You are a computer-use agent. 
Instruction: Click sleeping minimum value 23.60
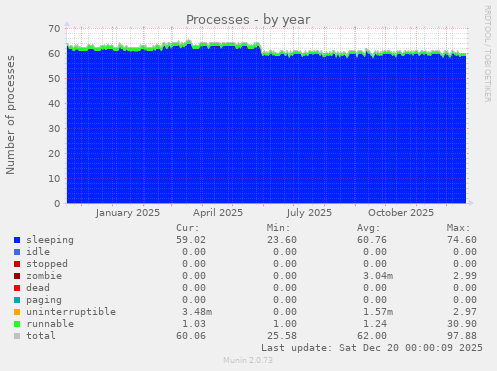282,240
